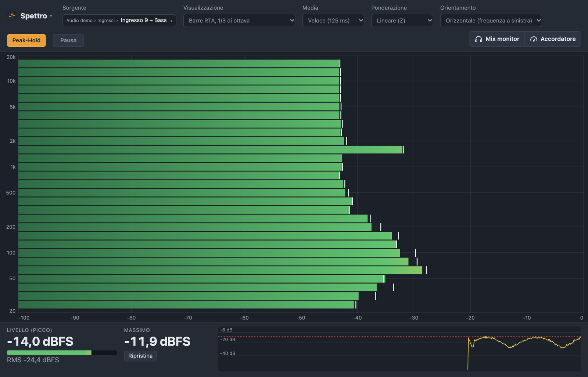Click the Audio demo breadcrumb text
Viewport: 588px width, 377px height.
79,21
